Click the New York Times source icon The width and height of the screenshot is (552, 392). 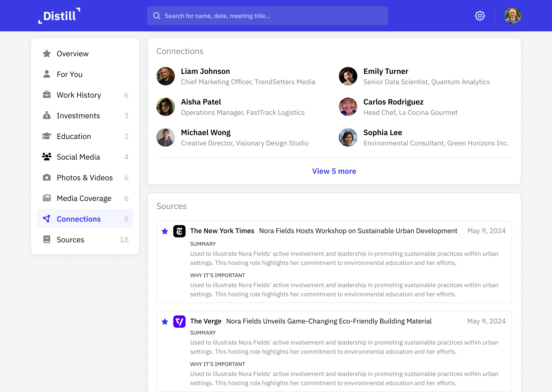(179, 231)
